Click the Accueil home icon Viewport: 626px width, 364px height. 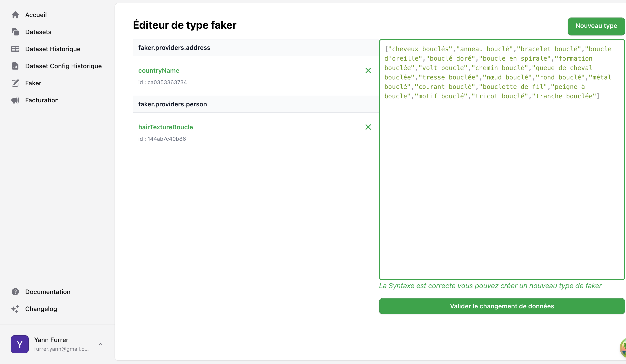pyautogui.click(x=15, y=15)
